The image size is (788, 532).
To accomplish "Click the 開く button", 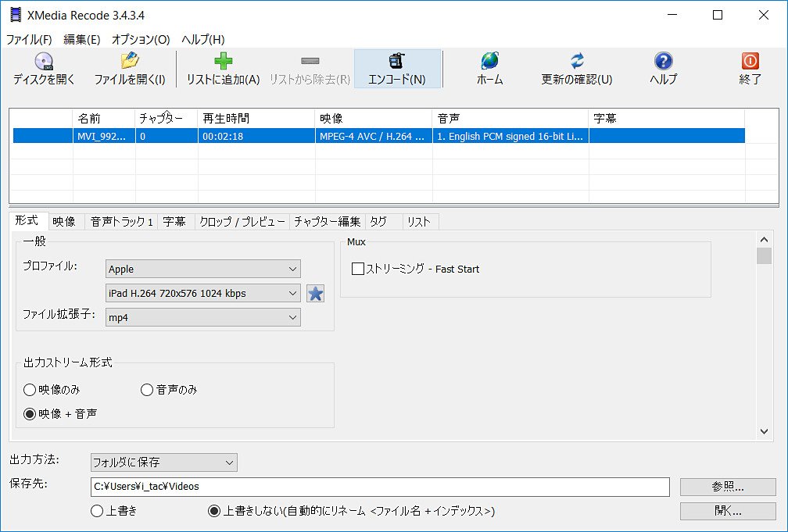I will (x=727, y=511).
